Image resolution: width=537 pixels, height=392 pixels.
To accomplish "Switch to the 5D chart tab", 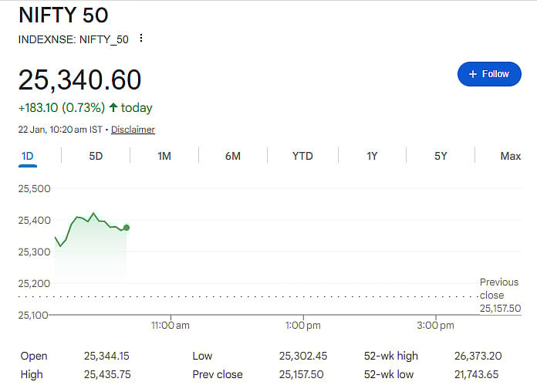I will tap(96, 156).
